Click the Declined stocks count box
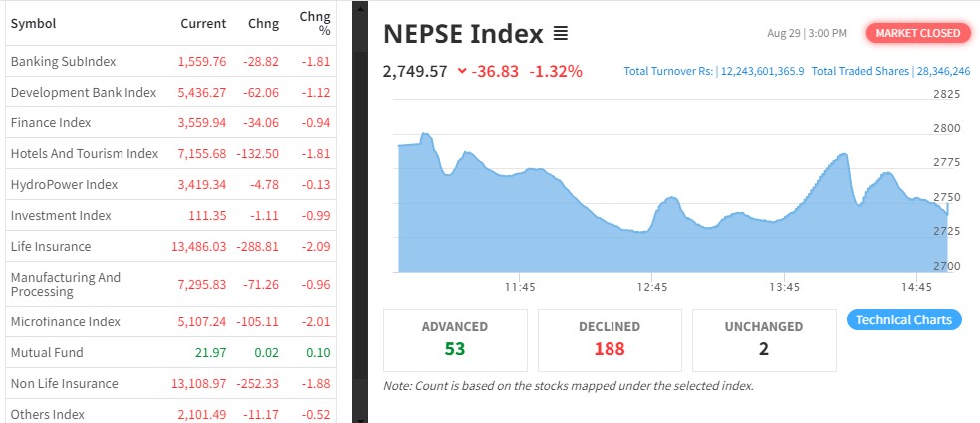This screenshot has height=423, width=980. (x=610, y=339)
